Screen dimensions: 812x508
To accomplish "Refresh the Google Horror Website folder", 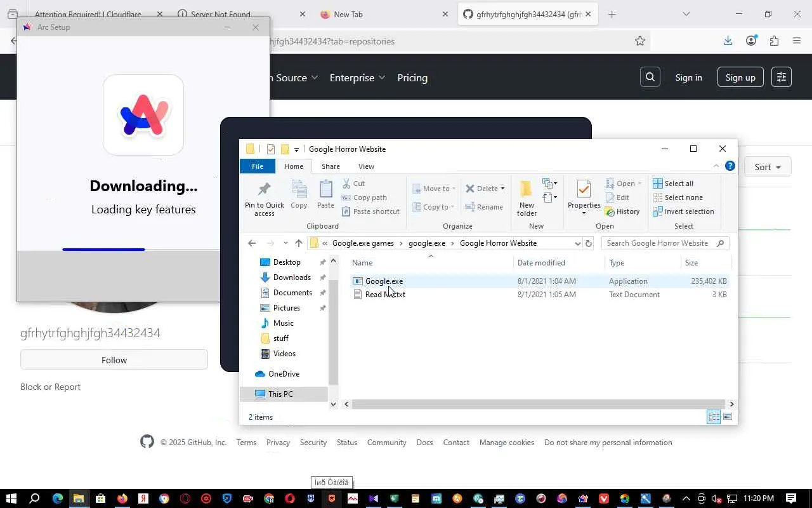I will pyautogui.click(x=589, y=243).
